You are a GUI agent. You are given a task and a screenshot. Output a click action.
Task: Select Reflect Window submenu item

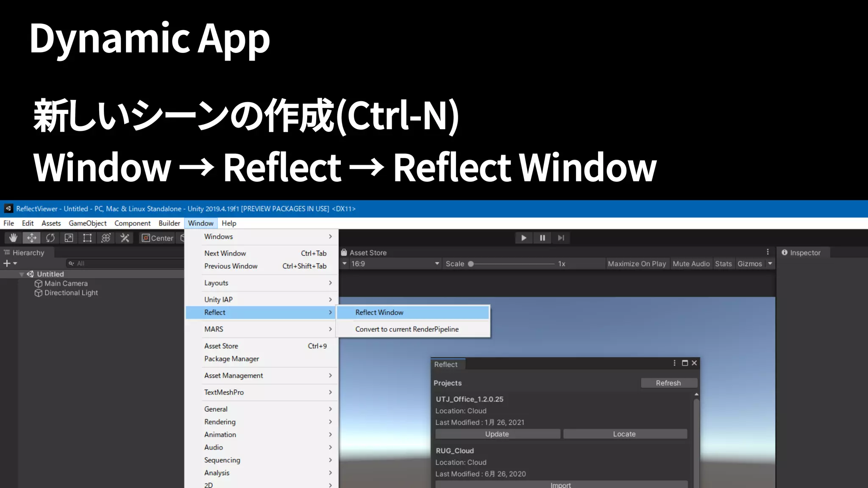coord(413,312)
